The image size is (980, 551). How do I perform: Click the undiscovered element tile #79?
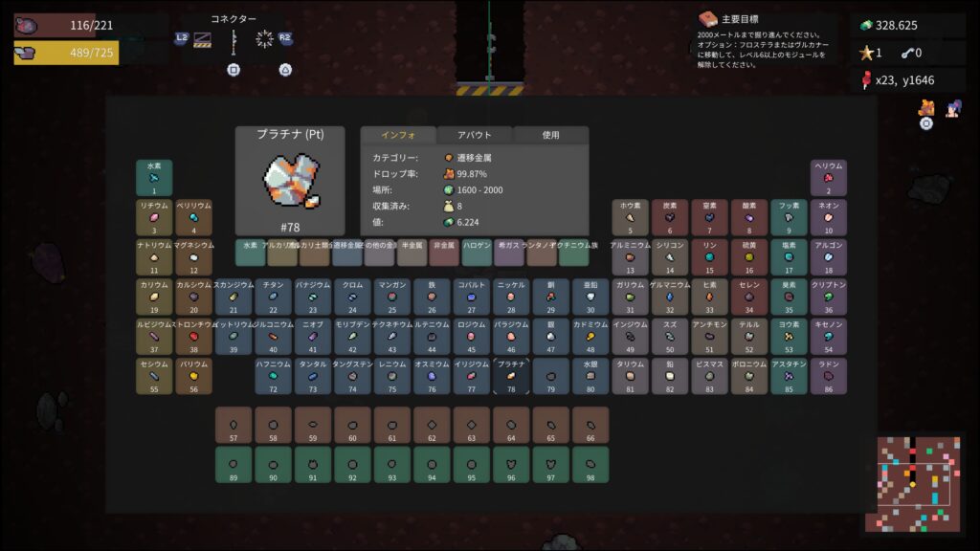click(x=550, y=376)
